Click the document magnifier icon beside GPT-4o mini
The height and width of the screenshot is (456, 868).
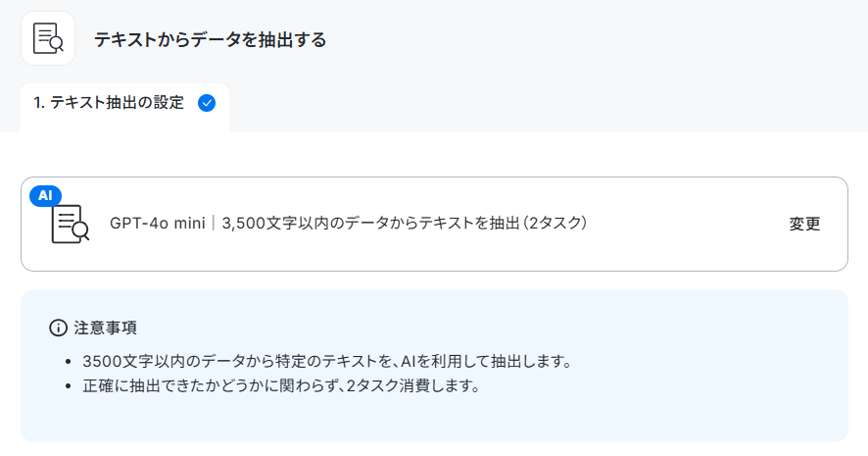tap(70, 225)
